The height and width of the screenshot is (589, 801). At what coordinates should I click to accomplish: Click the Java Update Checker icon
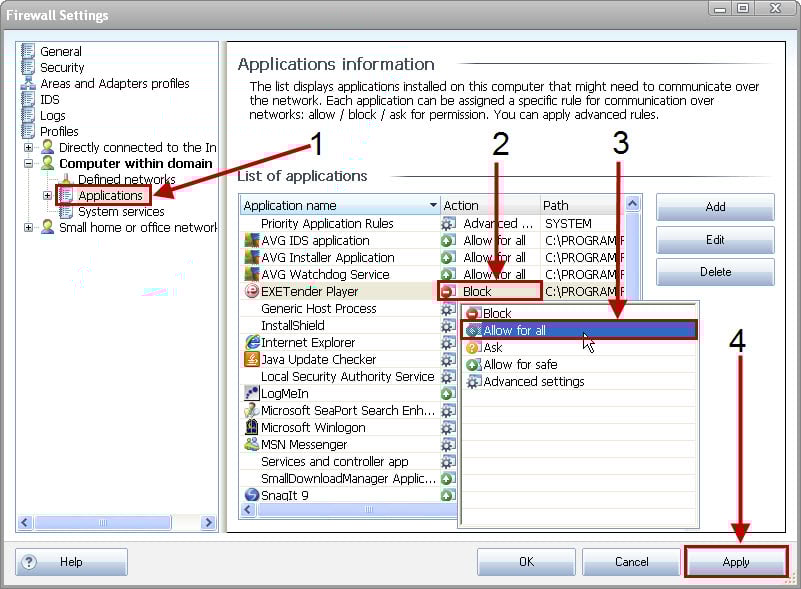252,359
